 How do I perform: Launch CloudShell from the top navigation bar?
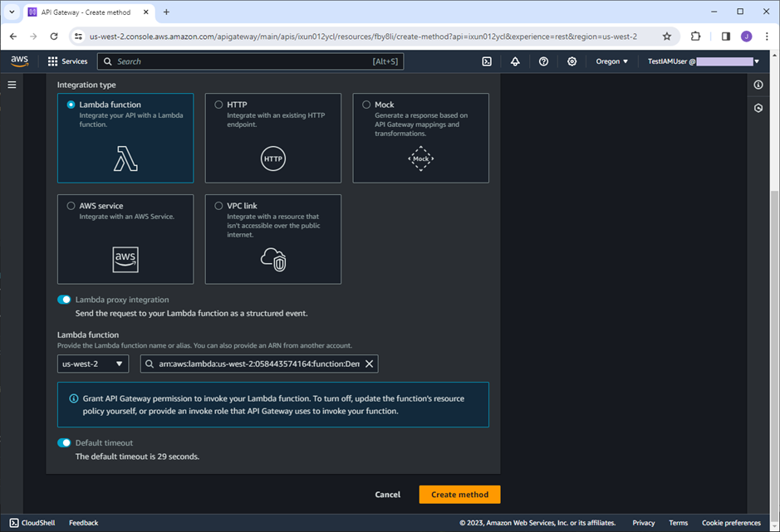(487, 61)
